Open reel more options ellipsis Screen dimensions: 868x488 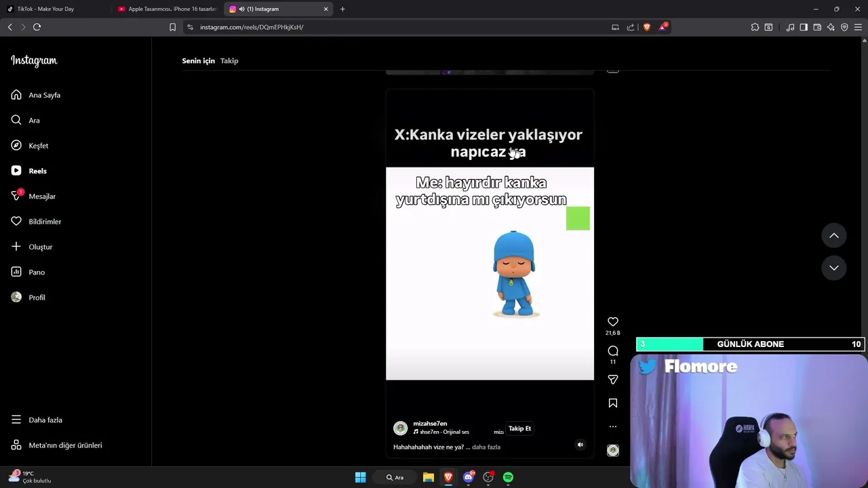[x=613, y=426]
